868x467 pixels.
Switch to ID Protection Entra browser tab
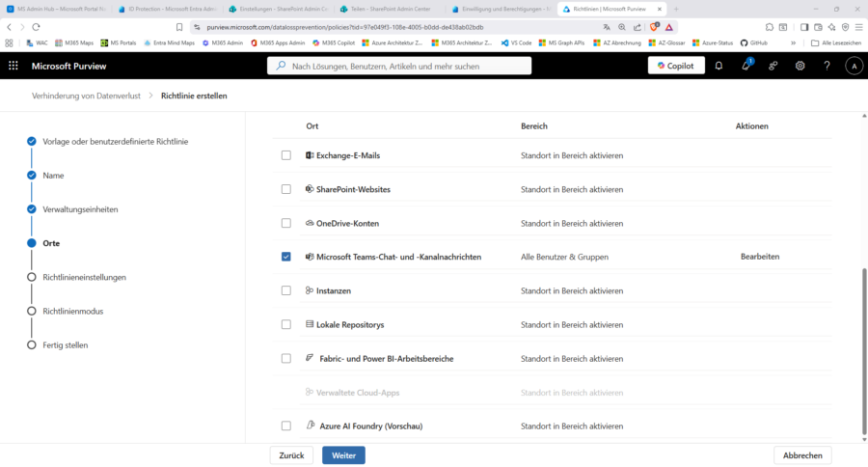click(167, 9)
